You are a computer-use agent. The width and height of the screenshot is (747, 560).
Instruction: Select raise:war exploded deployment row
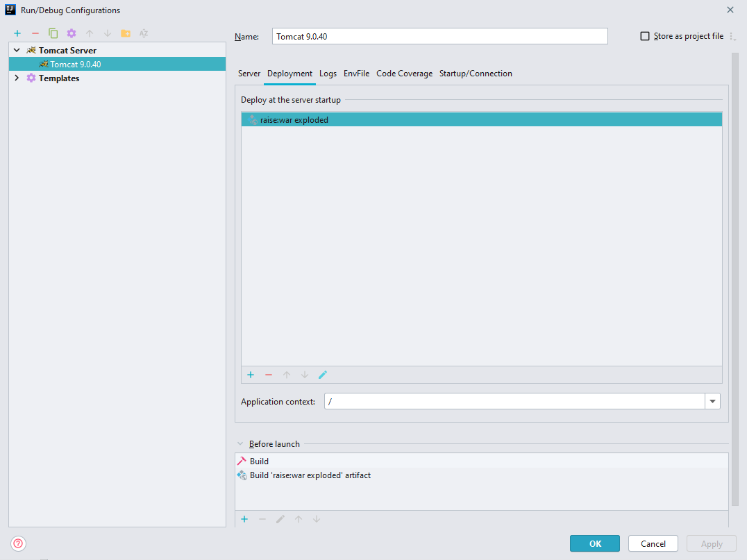tap(482, 119)
